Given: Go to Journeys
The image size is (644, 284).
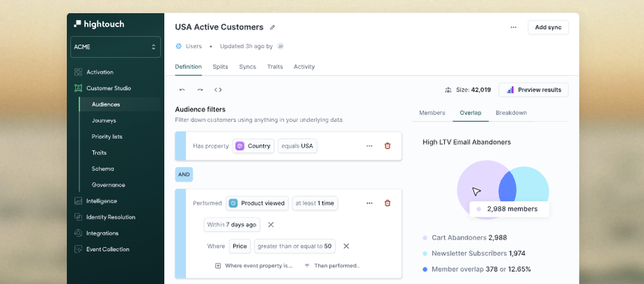Looking at the screenshot, I should click(104, 120).
